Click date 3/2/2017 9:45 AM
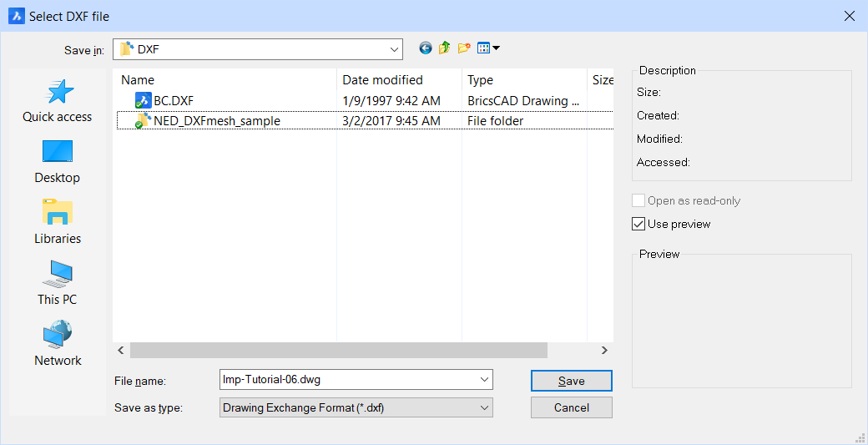Viewport: 868px width, 445px height. [x=391, y=121]
